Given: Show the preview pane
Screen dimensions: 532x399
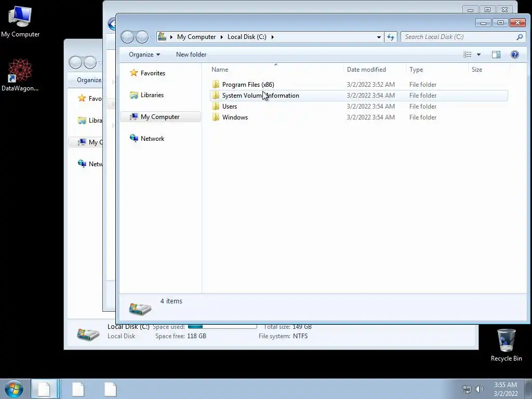Looking at the screenshot, I should (x=496, y=55).
